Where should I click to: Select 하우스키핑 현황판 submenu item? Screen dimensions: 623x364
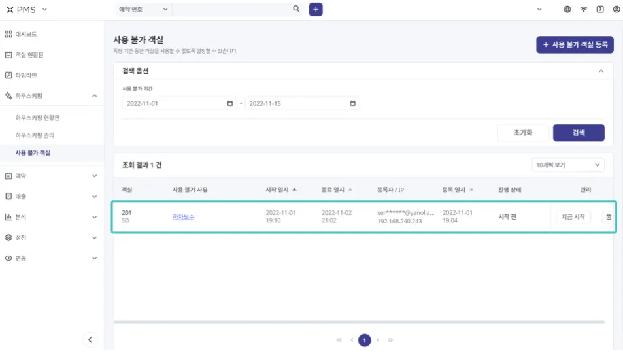tap(42, 118)
